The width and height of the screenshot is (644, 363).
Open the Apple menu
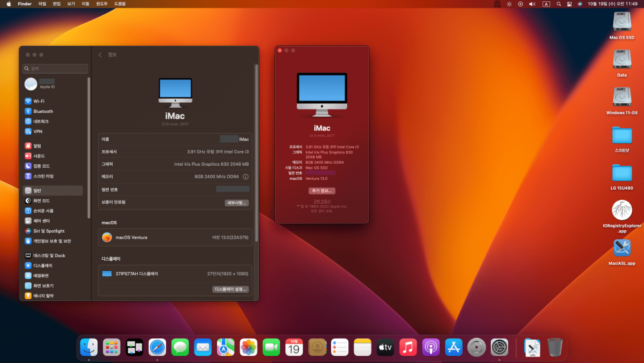click(8, 4)
